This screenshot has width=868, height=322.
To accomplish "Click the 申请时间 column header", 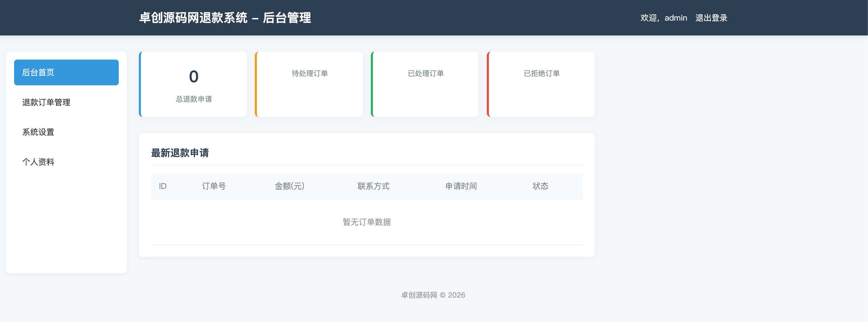I will coord(461,186).
